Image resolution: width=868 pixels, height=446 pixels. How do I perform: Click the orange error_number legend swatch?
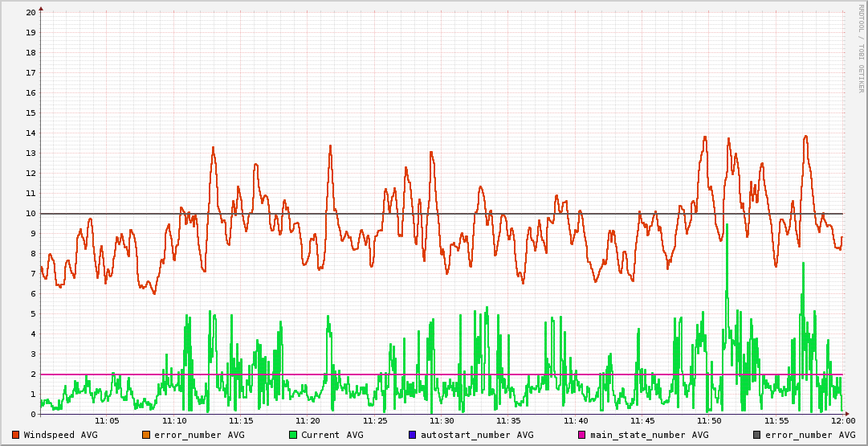[146, 435]
